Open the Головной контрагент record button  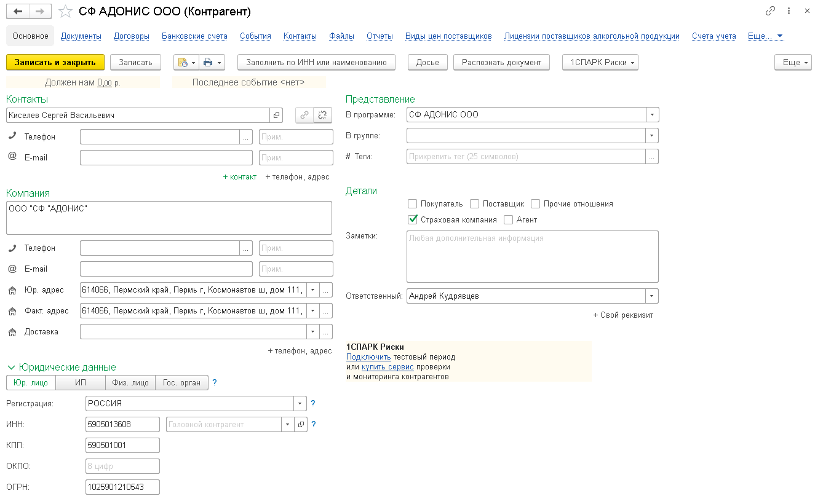pyautogui.click(x=301, y=425)
